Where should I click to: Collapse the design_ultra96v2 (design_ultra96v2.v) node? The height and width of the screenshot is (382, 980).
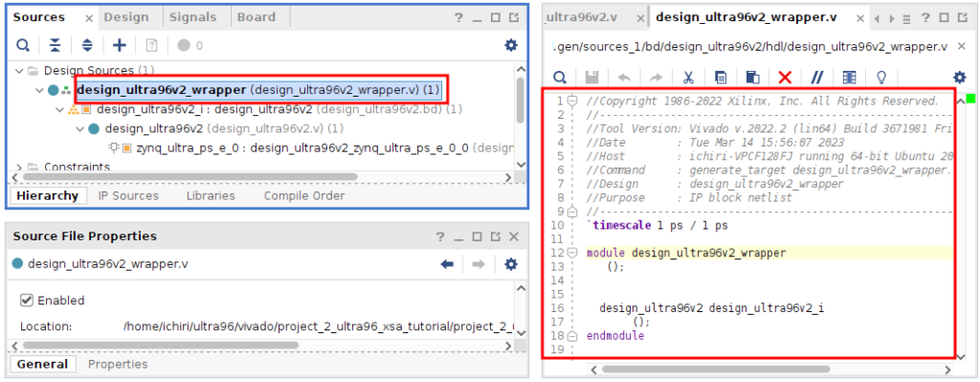click(79, 129)
